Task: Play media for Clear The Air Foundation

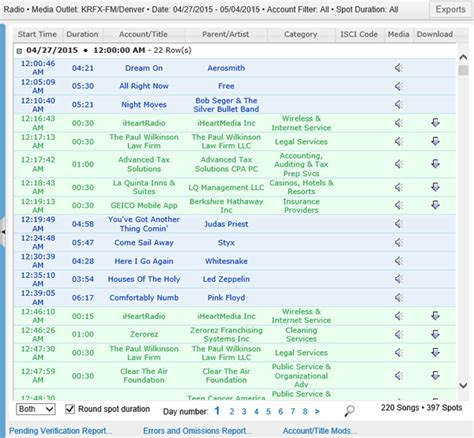Action: (x=399, y=376)
